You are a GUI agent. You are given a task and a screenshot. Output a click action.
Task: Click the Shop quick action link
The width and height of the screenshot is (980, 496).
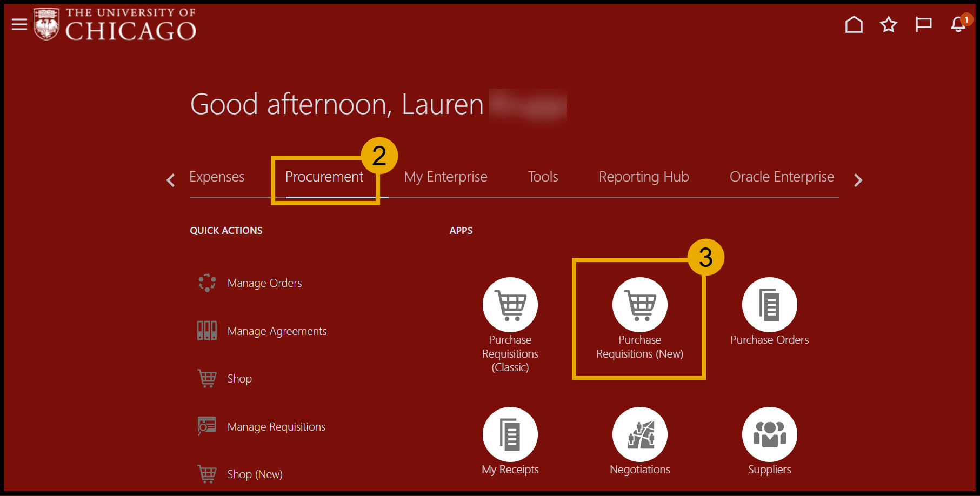239,379
